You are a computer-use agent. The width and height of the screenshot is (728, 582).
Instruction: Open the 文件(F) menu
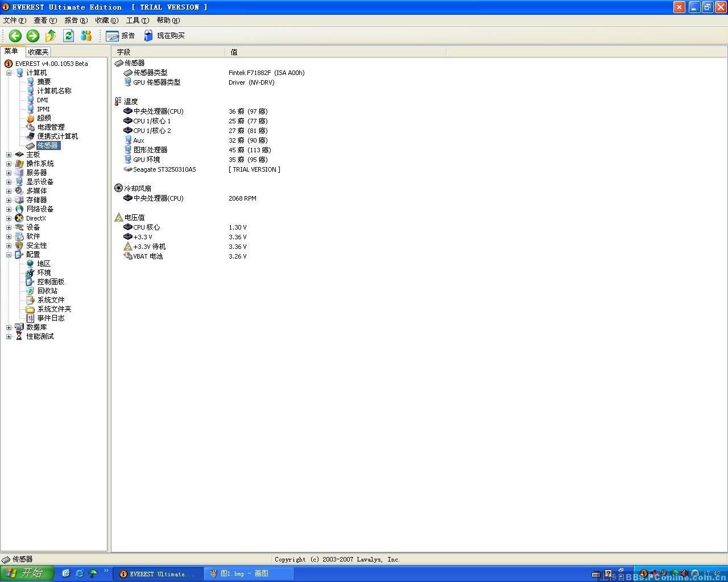click(x=15, y=20)
